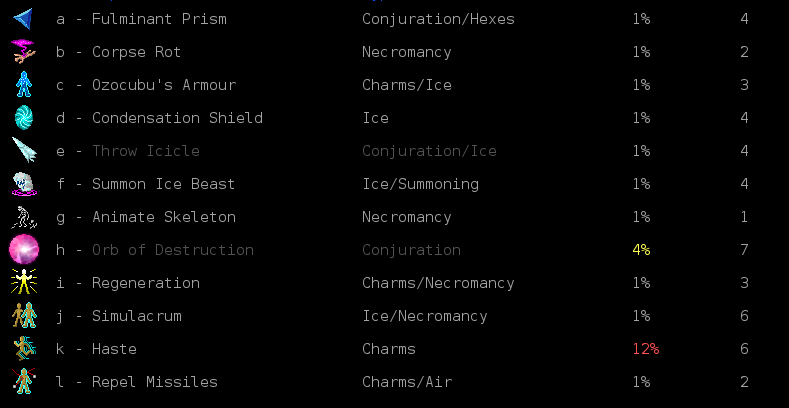
Task: Choose the Condensation Shield swirl icon
Action: click(x=24, y=118)
